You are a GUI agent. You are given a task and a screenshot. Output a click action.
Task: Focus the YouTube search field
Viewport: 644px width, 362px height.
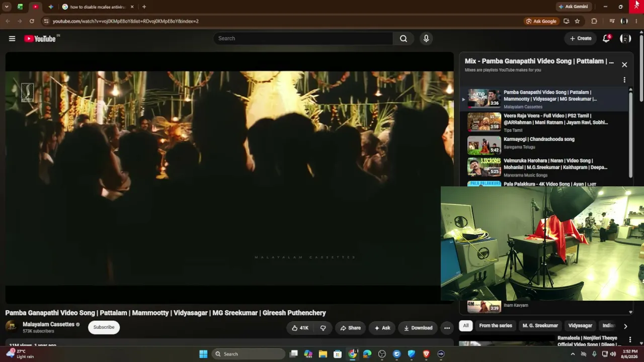[x=303, y=39]
